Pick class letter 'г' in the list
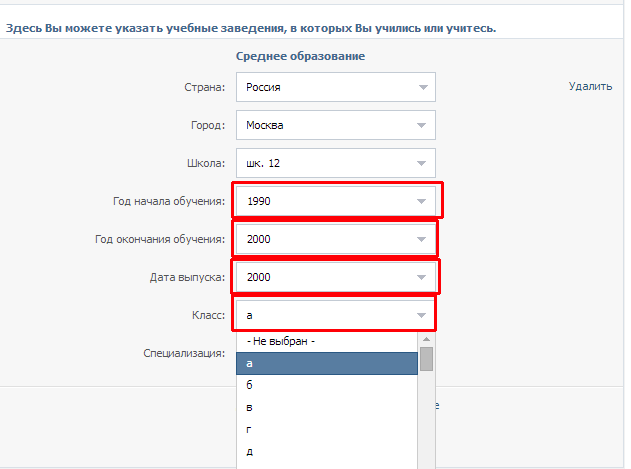Viewport: 631px width, 469px height. click(327, 430)
